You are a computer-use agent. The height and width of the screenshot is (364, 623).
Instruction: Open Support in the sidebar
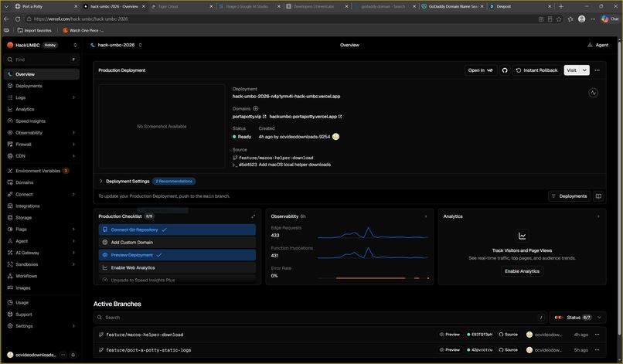(42, 315)
